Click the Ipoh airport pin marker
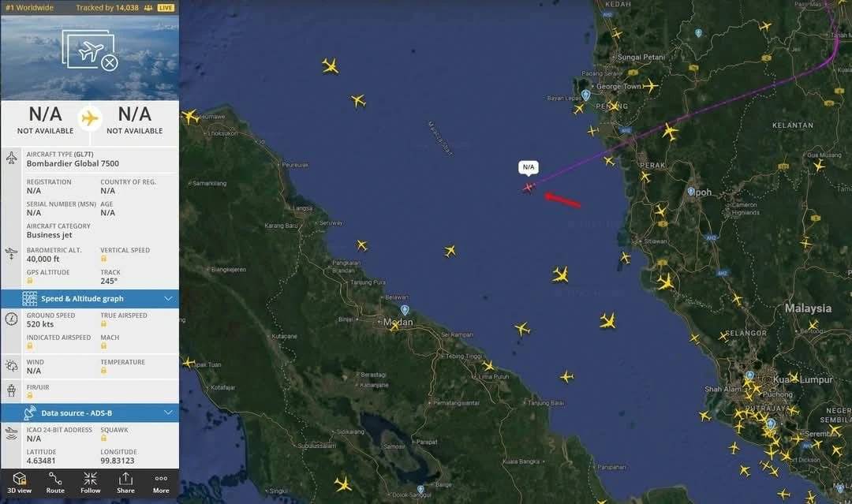The height and width of the screenshot is (504, 852). coord(691,192)
